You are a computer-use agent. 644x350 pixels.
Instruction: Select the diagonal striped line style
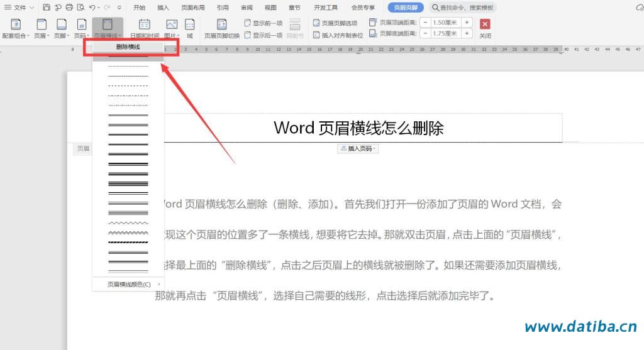(128, 242)
